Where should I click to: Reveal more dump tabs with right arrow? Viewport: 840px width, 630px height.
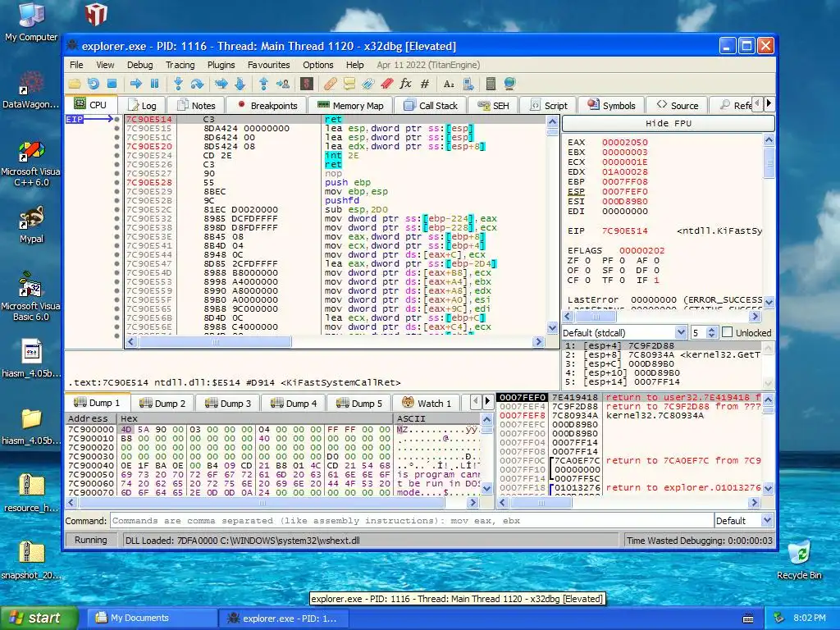coord(487,401)
